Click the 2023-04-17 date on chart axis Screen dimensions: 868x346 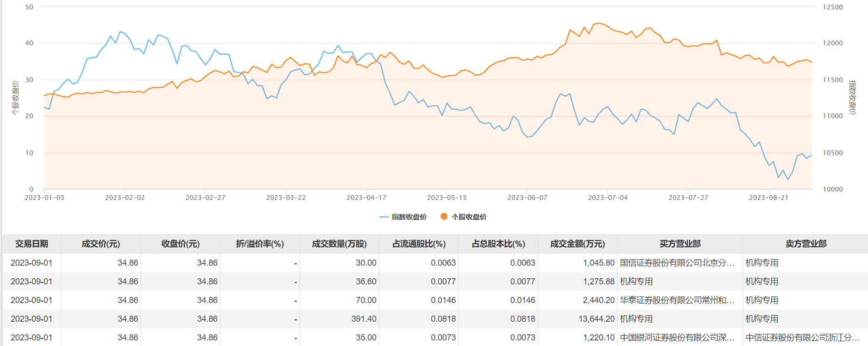366,198
